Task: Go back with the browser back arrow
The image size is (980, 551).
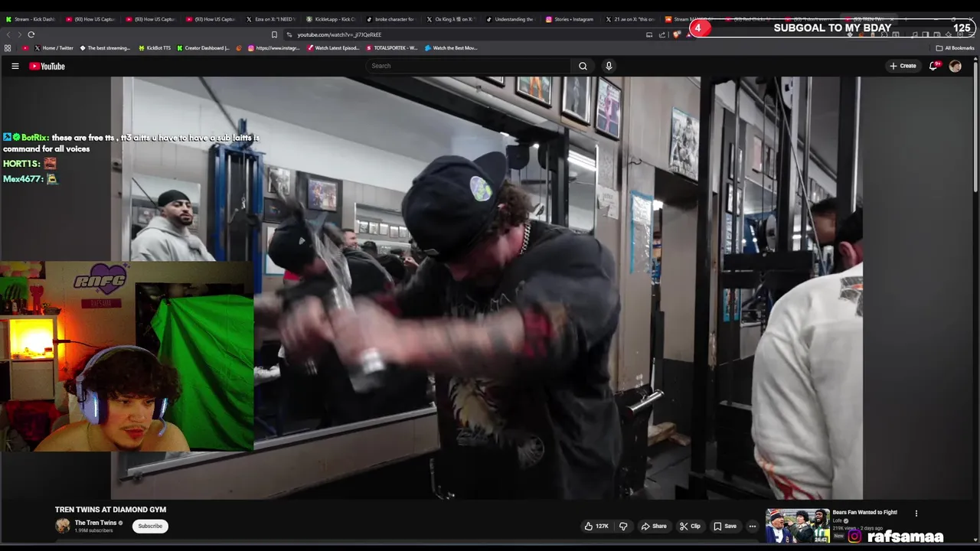Action: click(8, 34)
